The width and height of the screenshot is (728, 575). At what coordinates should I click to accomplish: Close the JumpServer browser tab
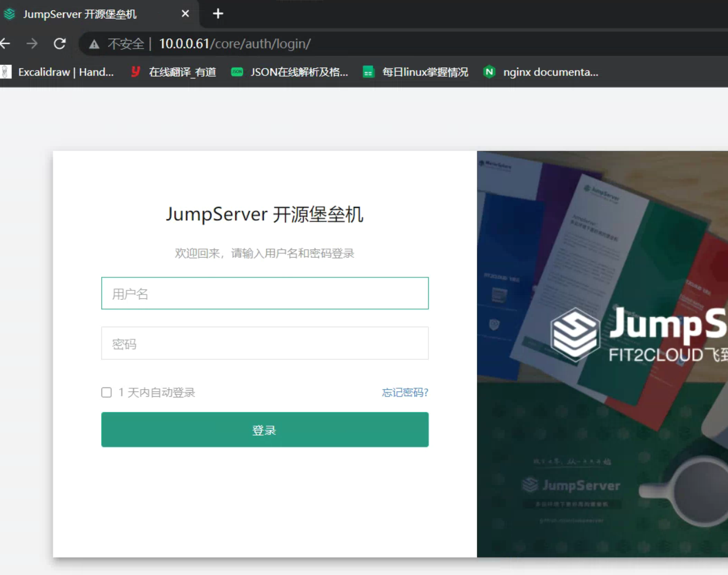[x=185, y=14]
